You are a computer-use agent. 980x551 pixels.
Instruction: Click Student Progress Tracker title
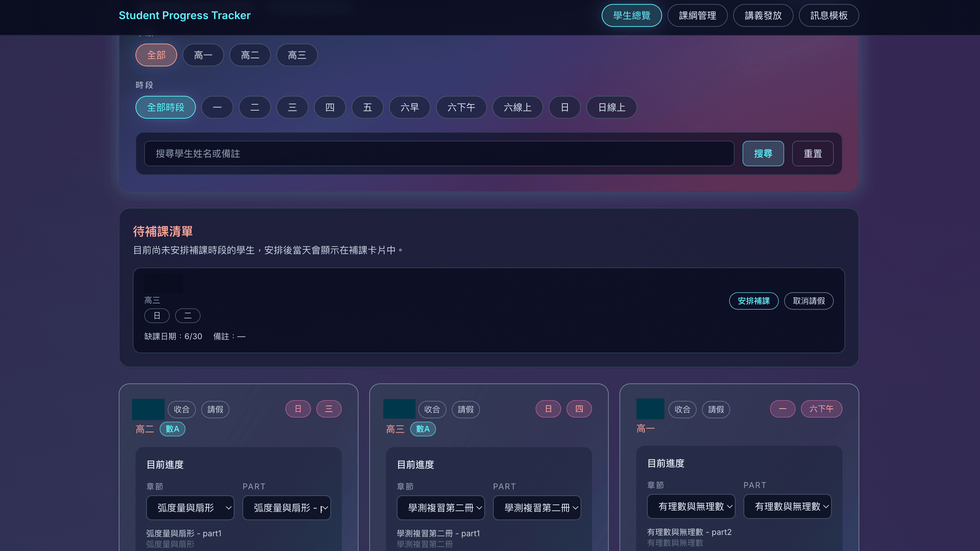coord(184,15)
